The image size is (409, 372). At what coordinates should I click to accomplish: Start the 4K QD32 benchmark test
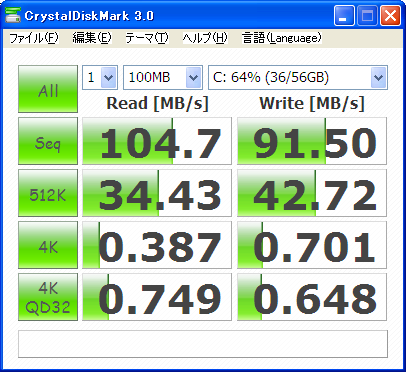[x=48, y=297]
